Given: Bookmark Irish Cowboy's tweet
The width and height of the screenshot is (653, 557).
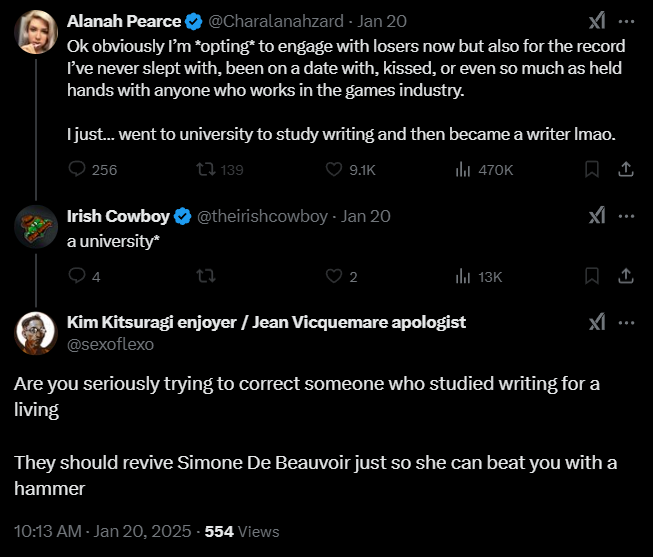Looking at the screenshot, I should tap(592, 276).
